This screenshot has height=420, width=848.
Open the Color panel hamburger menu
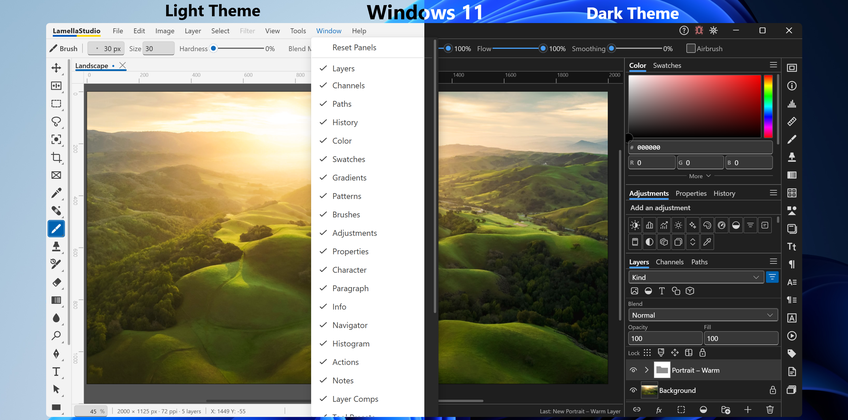pyautogui.click(x=773, y=65)
